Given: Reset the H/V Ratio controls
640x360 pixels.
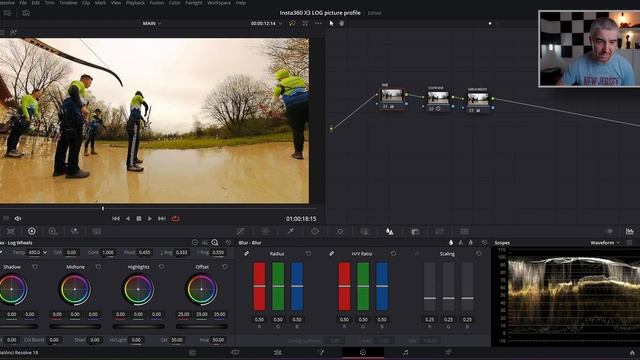Looking at the screenshot, I should [x=393, y=253].
